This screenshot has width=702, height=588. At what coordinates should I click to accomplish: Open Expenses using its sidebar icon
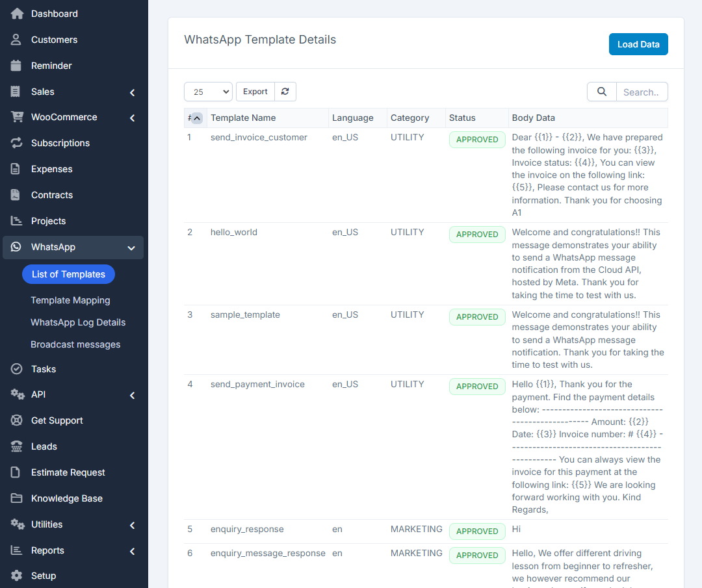click(x=15, y=169)
